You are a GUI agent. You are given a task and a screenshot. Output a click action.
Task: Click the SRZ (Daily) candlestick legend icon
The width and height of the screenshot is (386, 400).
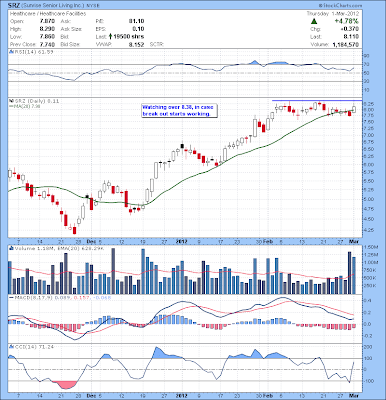pyautogui.click(x=10, y=101)
